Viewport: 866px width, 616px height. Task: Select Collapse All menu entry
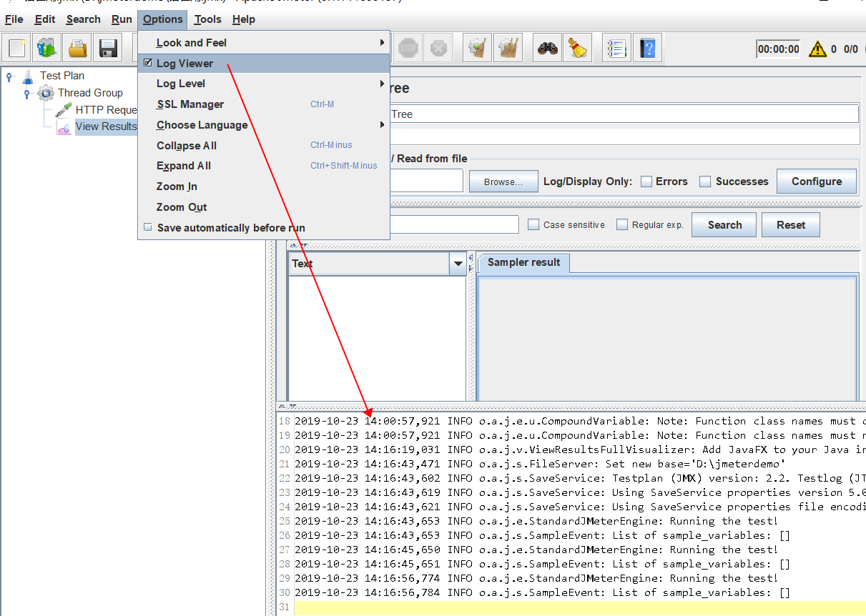coord(263,146)
